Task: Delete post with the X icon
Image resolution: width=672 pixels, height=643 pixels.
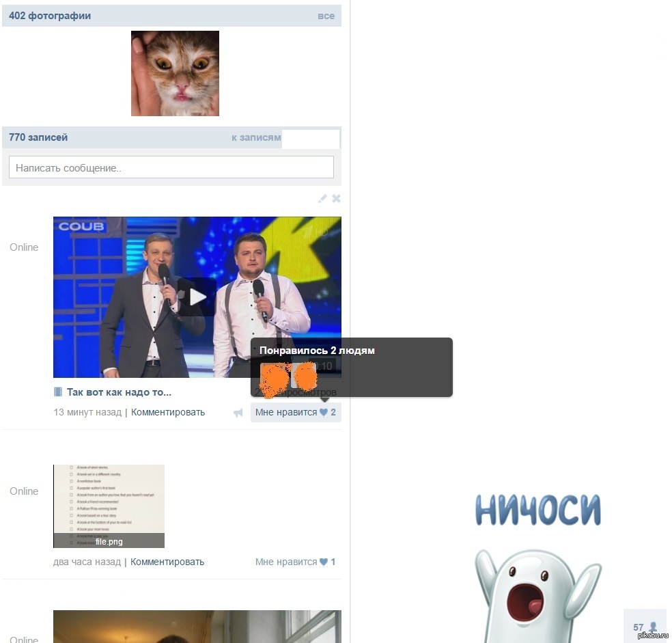Action: pos(337,198)
